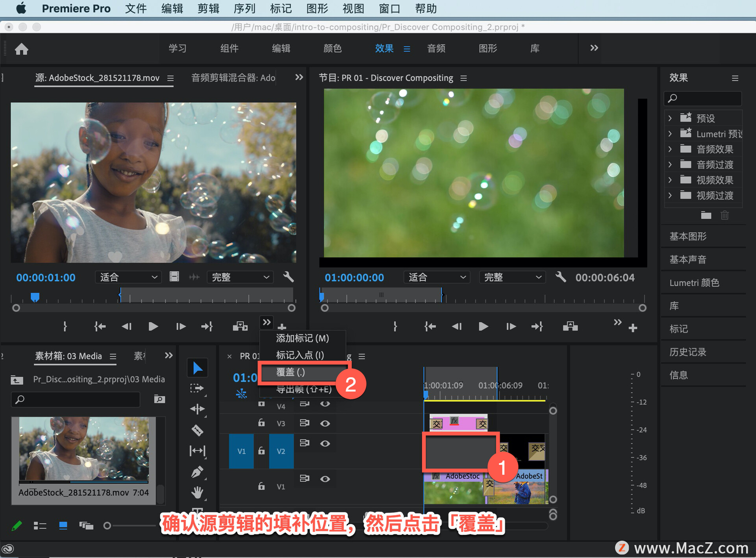Screen dimensions: 756x558
Task: Open Source monitor wrench settings
Action: (289, 277)
